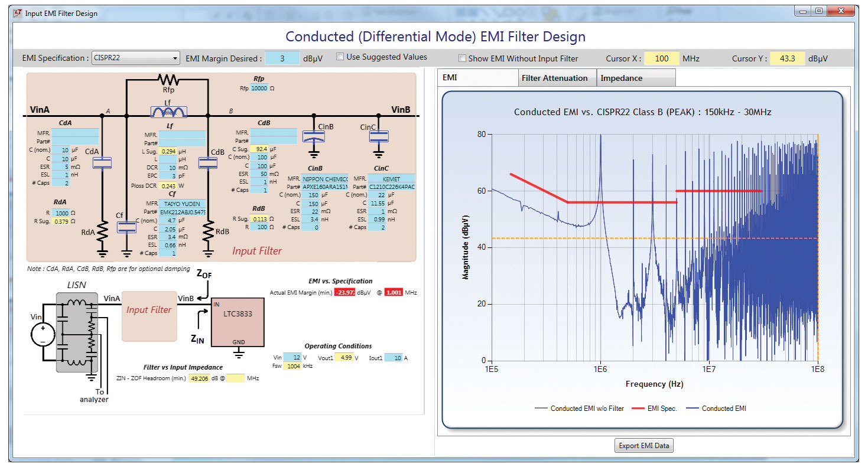
Task: Open the EMI Specification dropdown
Action: coord(136,58)
